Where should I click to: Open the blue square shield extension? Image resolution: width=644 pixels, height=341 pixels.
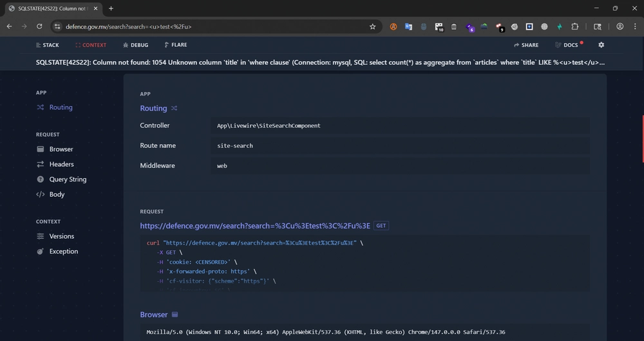[x=529, y=26]
